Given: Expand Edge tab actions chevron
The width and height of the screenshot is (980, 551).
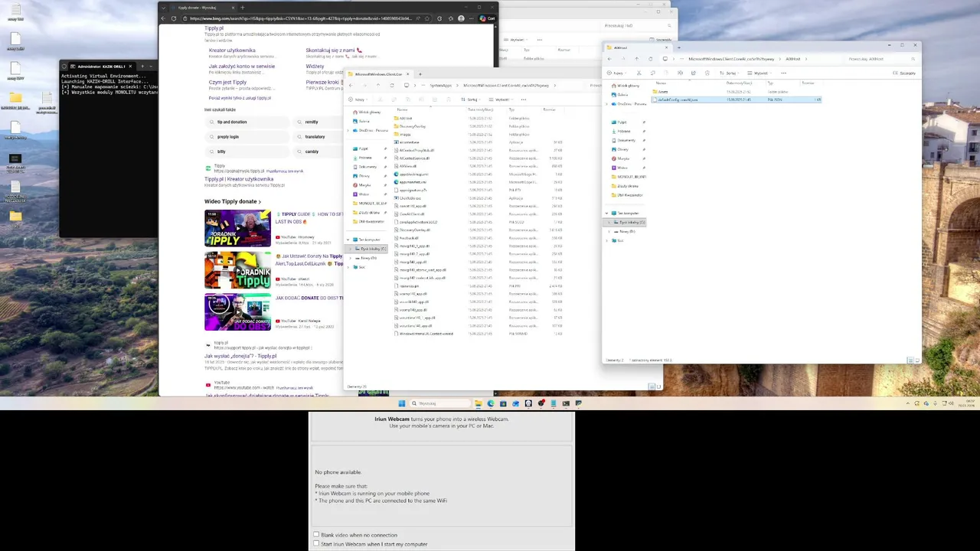Looking at the screenshot, I should 163,8.
